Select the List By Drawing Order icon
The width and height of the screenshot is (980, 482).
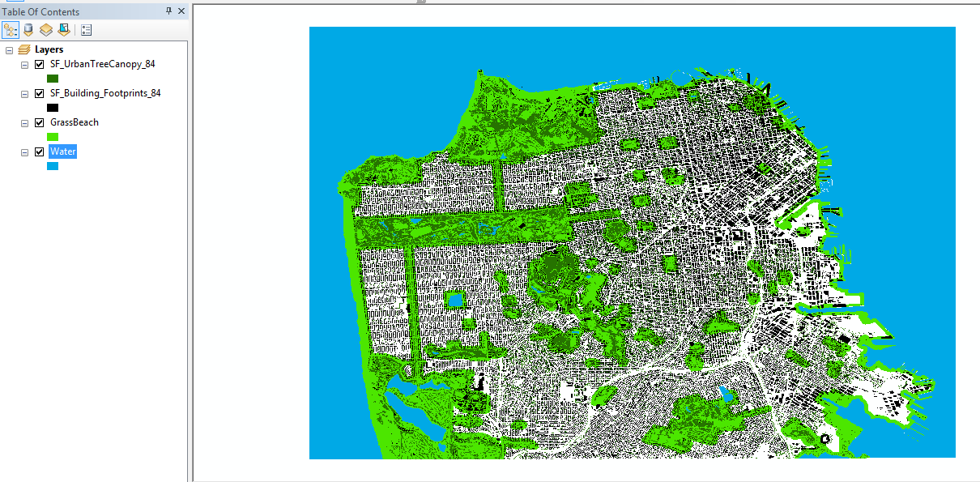click(x=11, y=29)
